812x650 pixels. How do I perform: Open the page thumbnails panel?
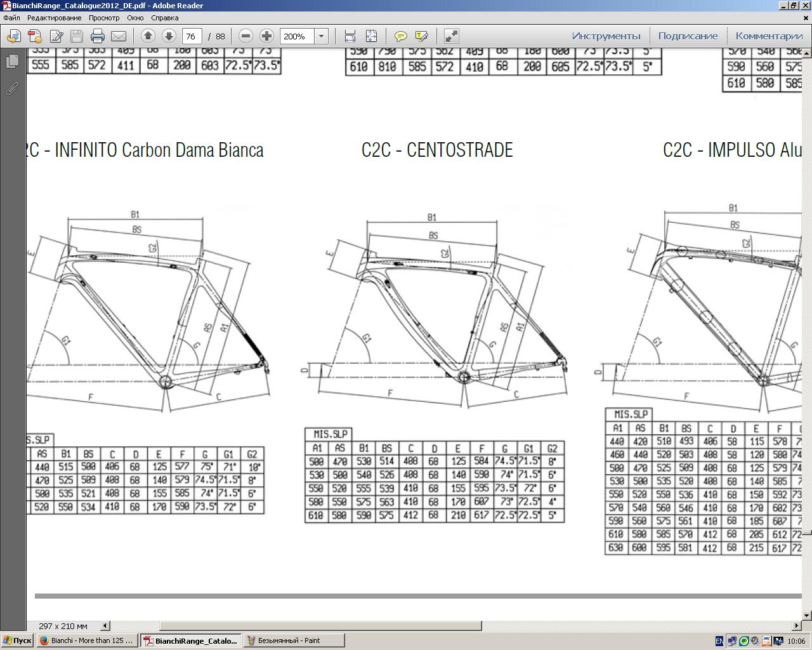point(11,62)
